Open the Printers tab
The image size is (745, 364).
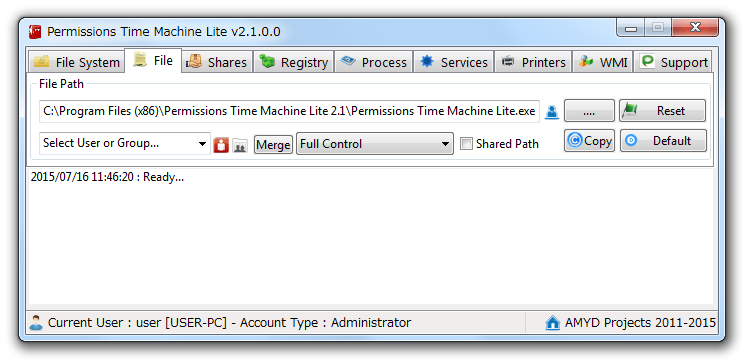coord(533,62)
